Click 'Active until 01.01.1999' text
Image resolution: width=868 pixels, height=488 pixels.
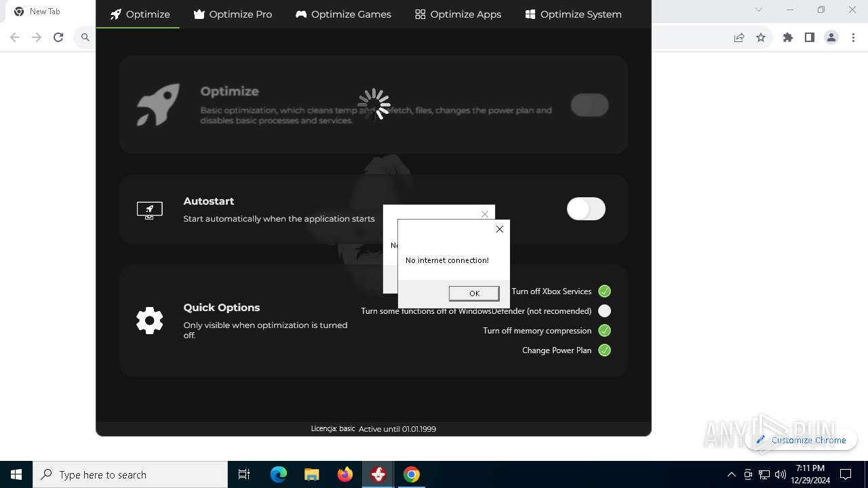[x=397, y=429]
